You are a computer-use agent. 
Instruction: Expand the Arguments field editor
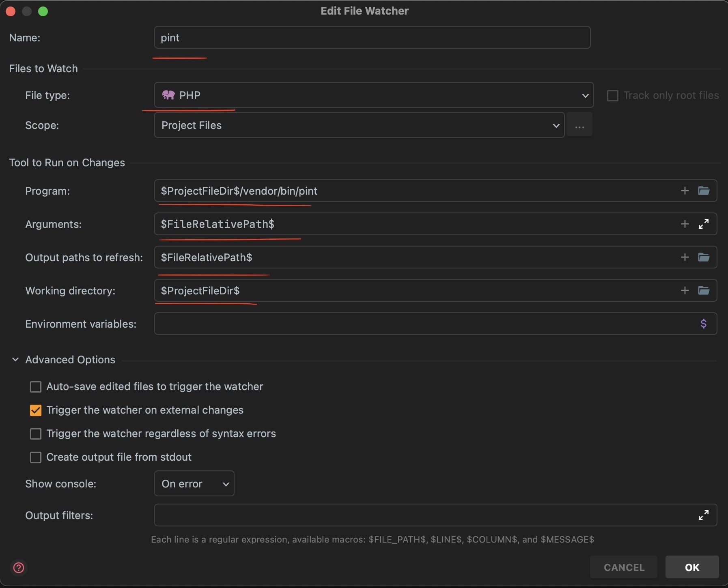[x=704, y=224]
